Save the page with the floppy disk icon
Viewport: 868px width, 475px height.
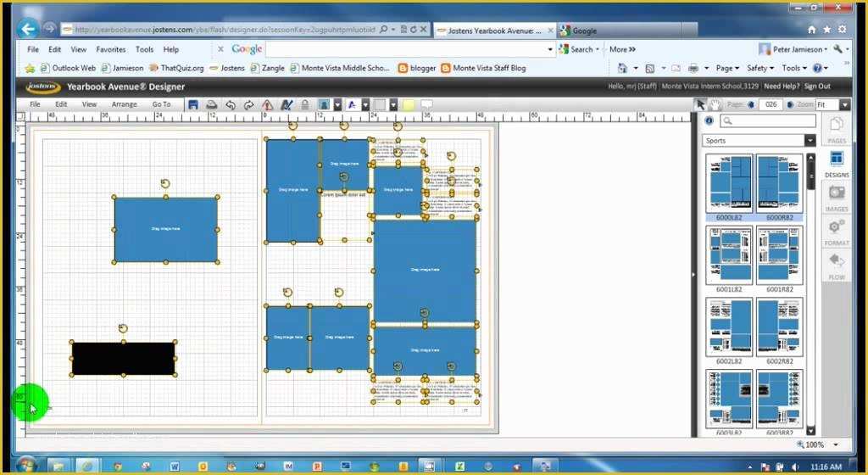pos(192,104)
